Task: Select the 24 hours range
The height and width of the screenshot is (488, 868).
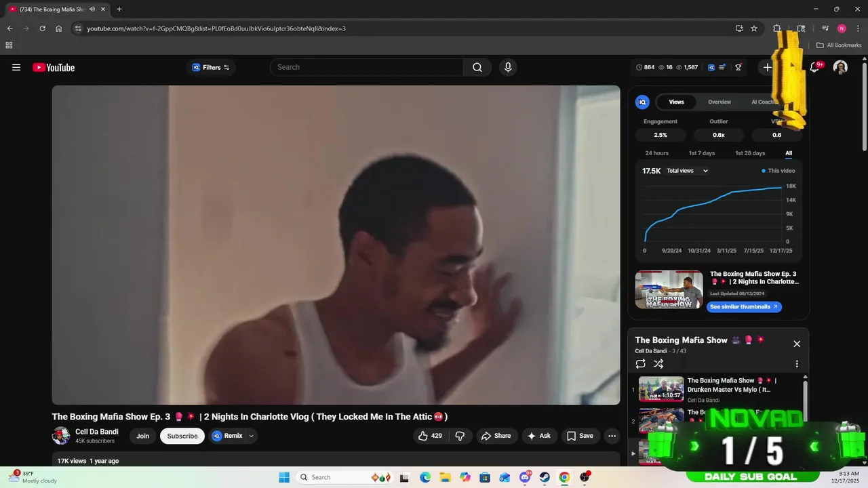Action: click(x=656, y=153)
